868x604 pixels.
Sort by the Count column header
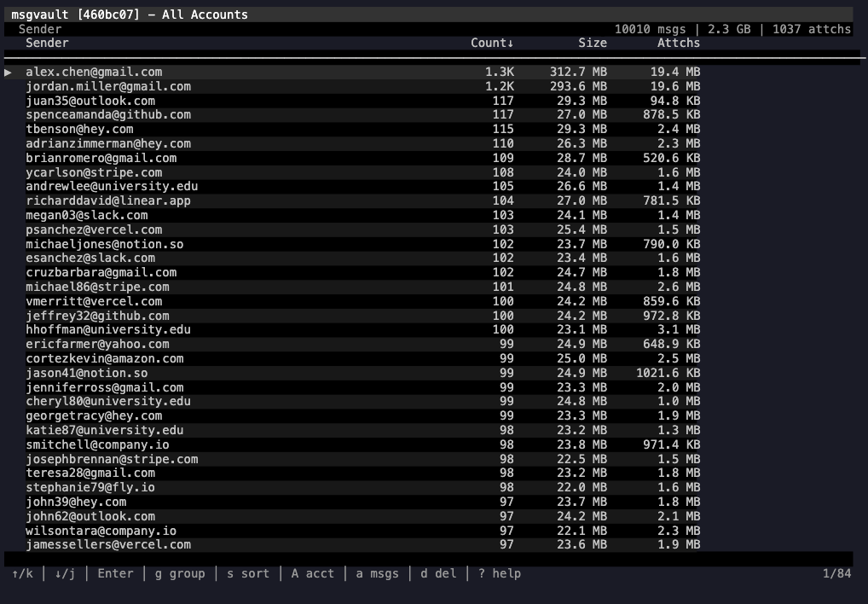point(492,43)
